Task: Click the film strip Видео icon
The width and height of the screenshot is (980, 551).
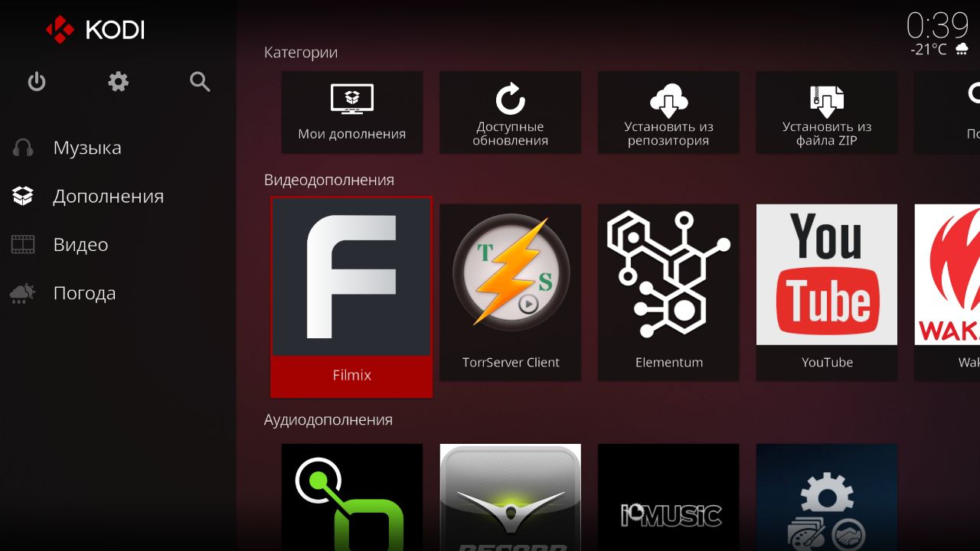Action: coord(23,245)
